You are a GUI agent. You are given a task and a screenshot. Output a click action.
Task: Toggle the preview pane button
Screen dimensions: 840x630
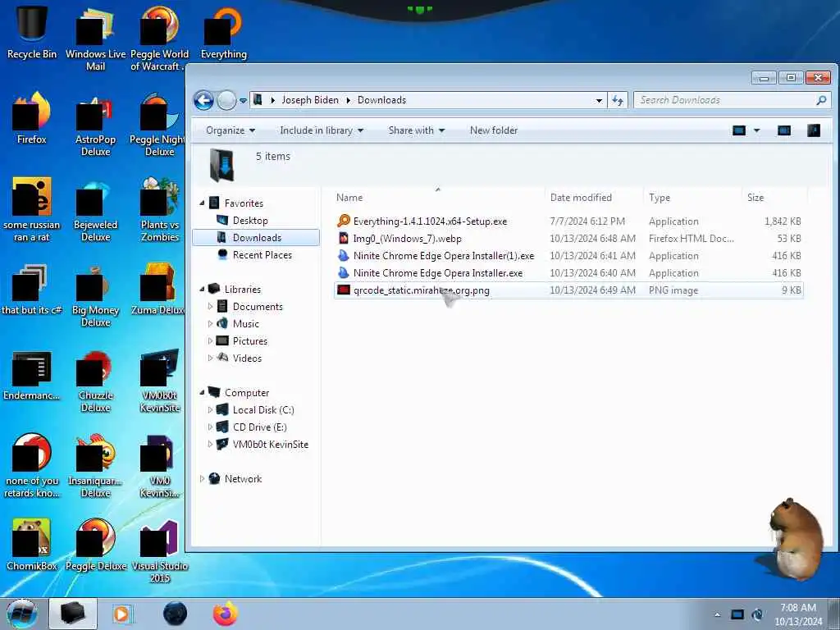pyautogui.click(x=783, y=130)
